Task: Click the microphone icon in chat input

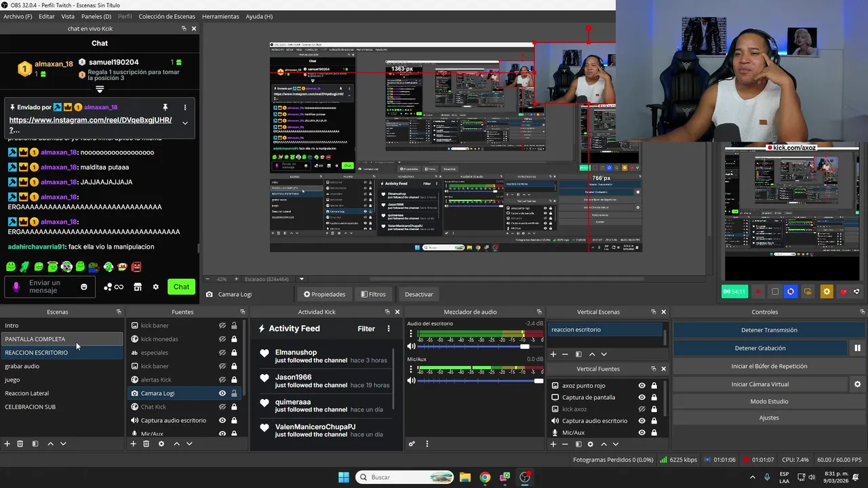Action: coord(16,287)
